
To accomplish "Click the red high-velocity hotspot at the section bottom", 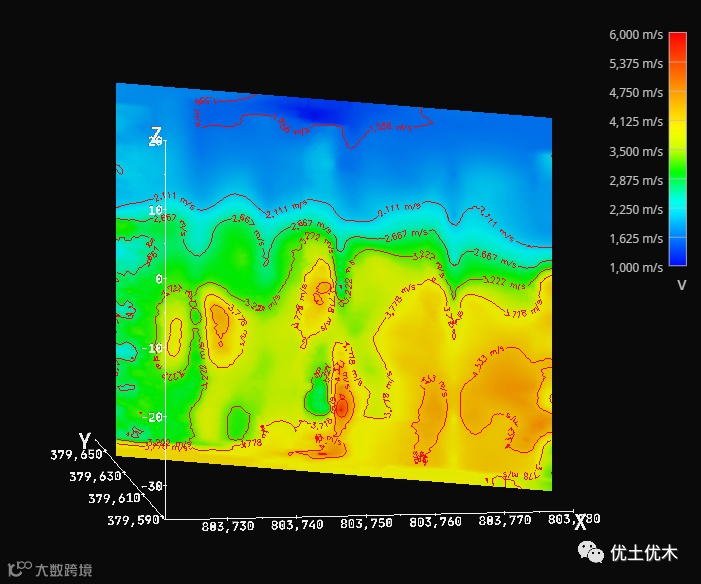I will [342, 408].
